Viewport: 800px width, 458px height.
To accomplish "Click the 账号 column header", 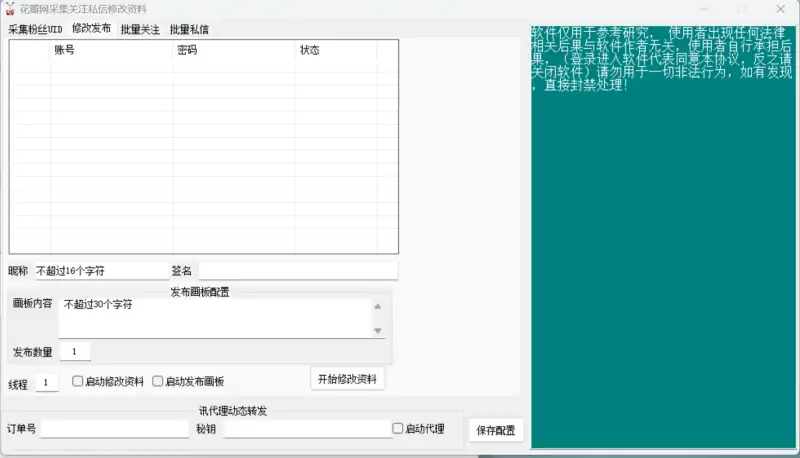I will tap(112, 50).
